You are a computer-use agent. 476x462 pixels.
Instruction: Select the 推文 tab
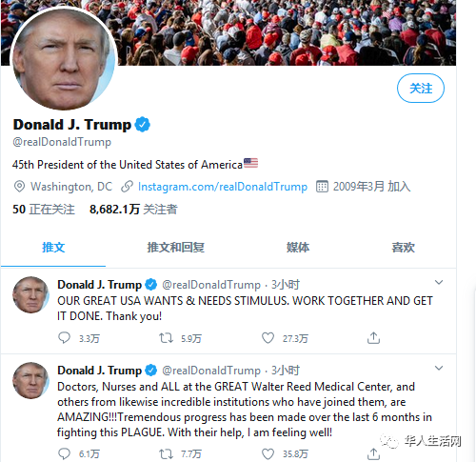53,247
